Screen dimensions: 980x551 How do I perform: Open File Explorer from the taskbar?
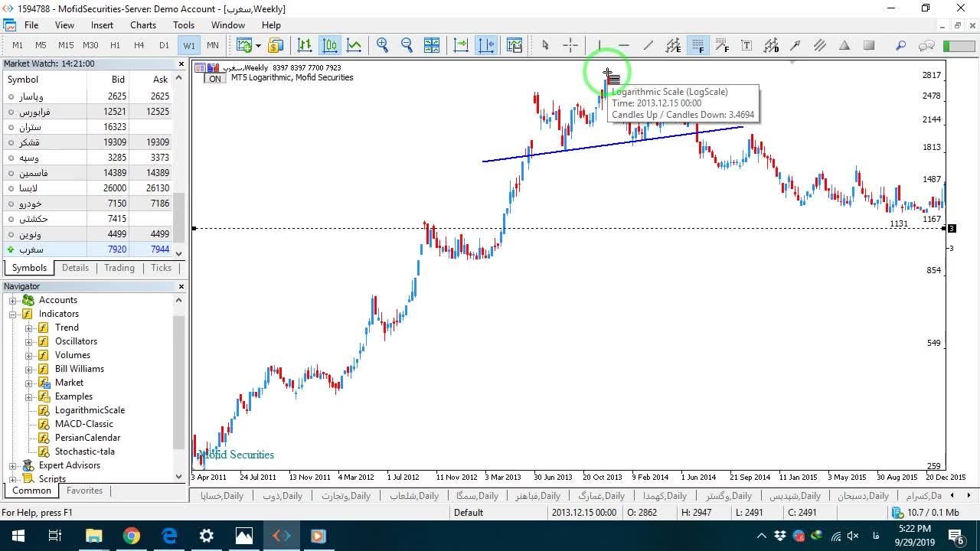(94, 536)
